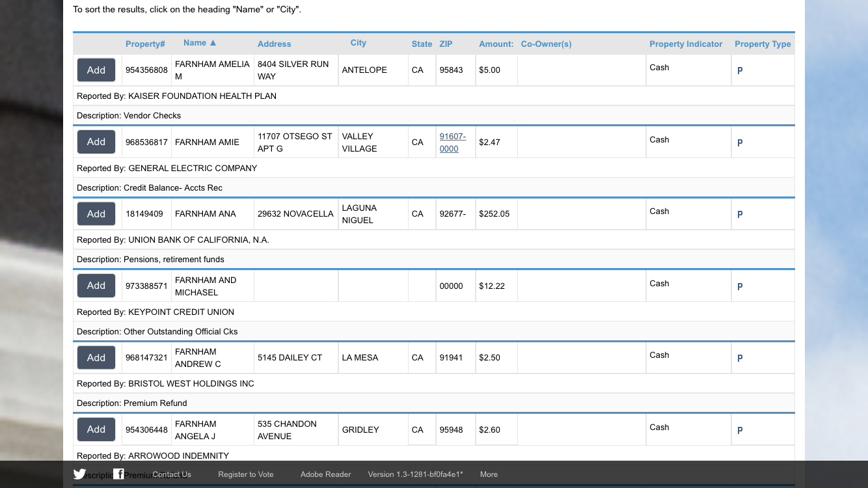
Task: Click the P icon for FARNHAM ANDREW C
Action: point(740,359)
